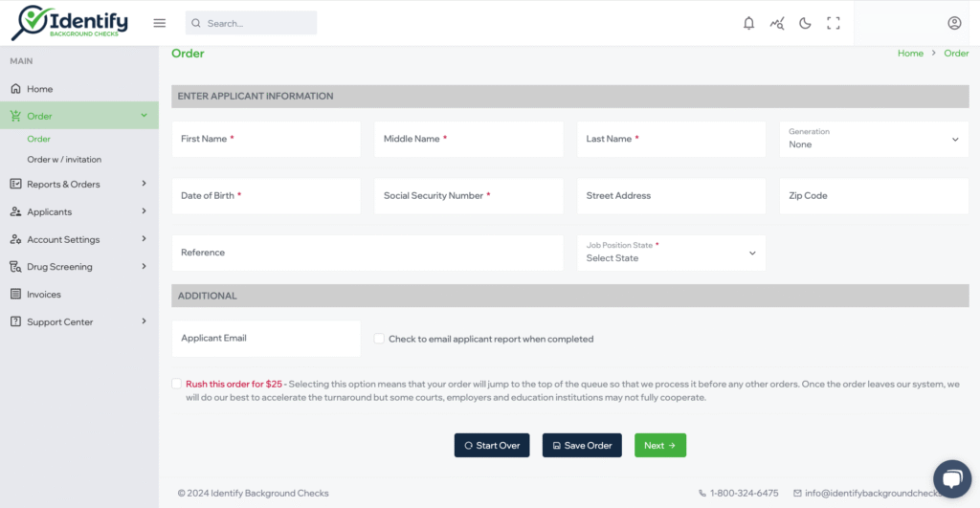This screenshot has height=508, width=980.
Task: Click the analytics chart search icon
Action: coord(777,23)
